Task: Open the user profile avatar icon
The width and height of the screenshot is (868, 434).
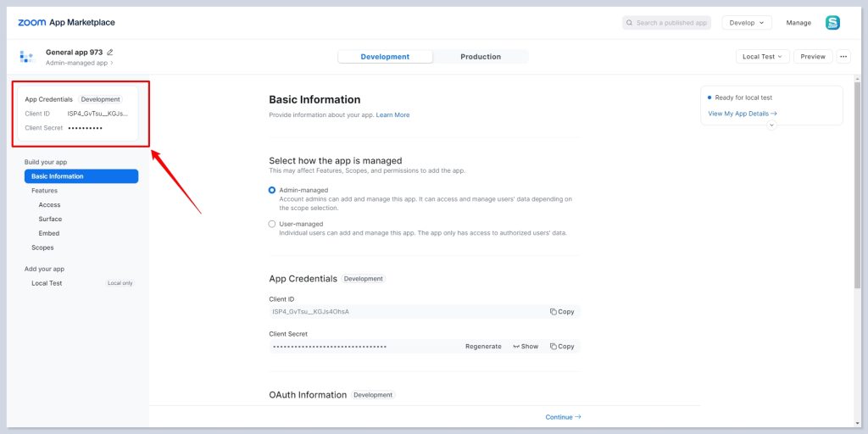Action: [832, 23]
